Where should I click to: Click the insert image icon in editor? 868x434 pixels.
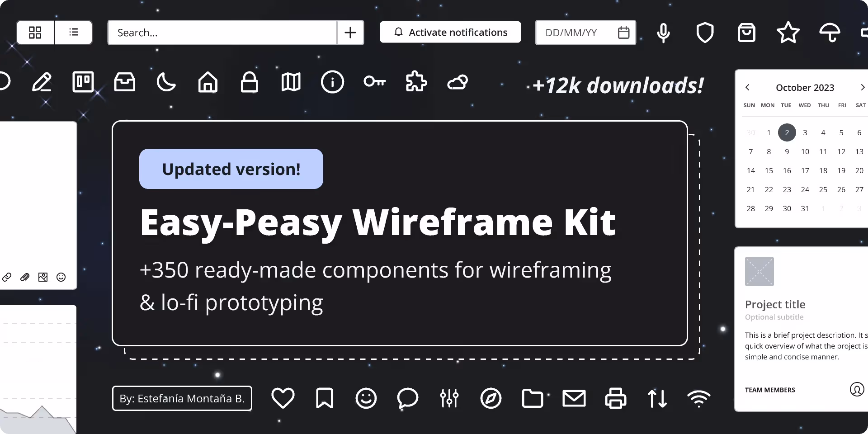43,277
